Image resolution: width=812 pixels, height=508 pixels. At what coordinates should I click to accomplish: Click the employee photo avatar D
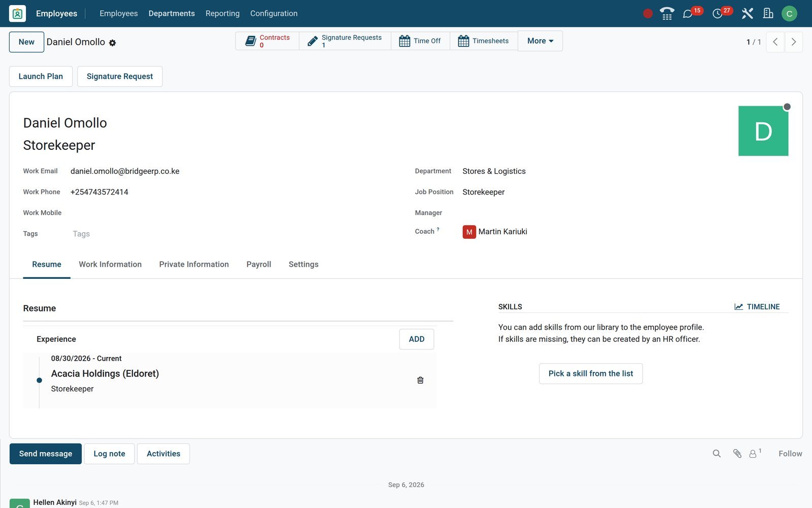[x=763, y=131]
